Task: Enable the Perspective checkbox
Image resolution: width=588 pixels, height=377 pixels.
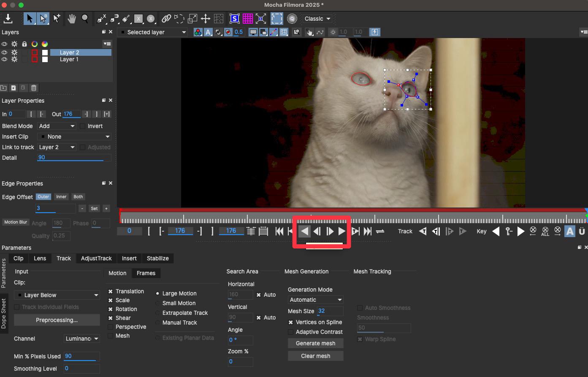Action: tap(111, 327)
